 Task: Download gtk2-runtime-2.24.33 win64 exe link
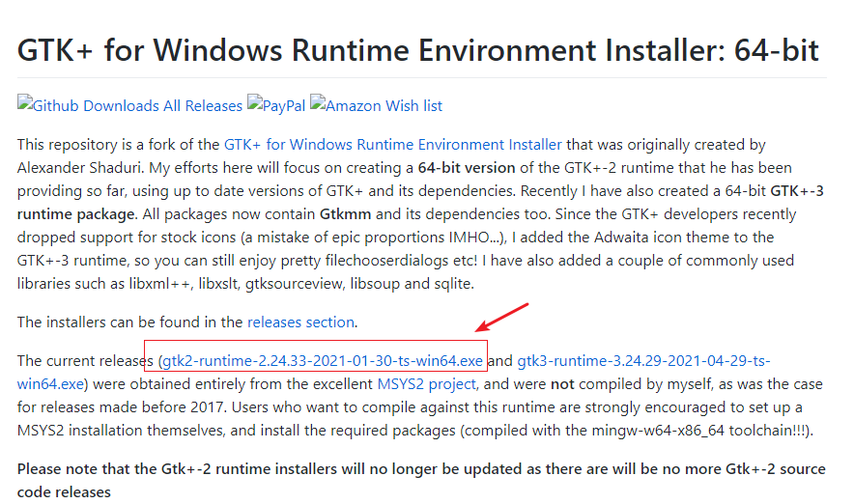pos(322,361)
